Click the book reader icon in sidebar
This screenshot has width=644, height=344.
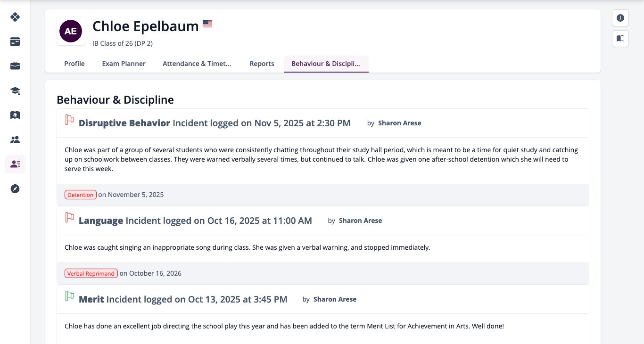click(15, 115)
